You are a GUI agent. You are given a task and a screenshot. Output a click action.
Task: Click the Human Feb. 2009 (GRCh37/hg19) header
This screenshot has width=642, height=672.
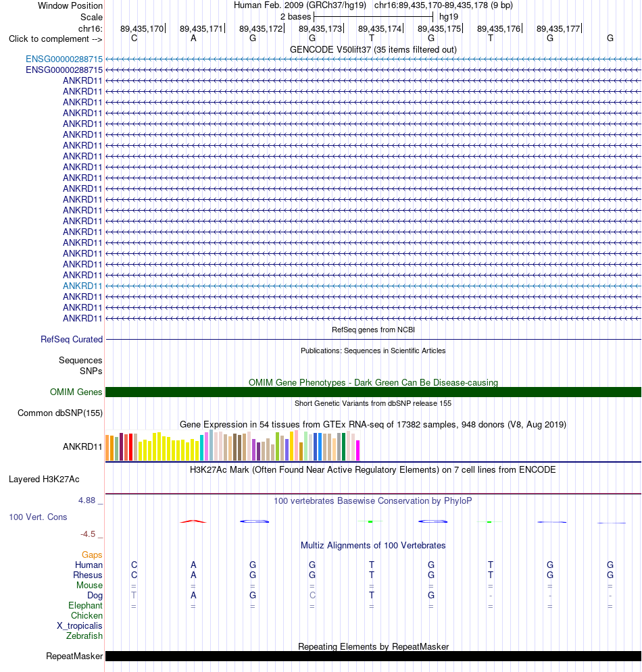click(x=300, y=5)
